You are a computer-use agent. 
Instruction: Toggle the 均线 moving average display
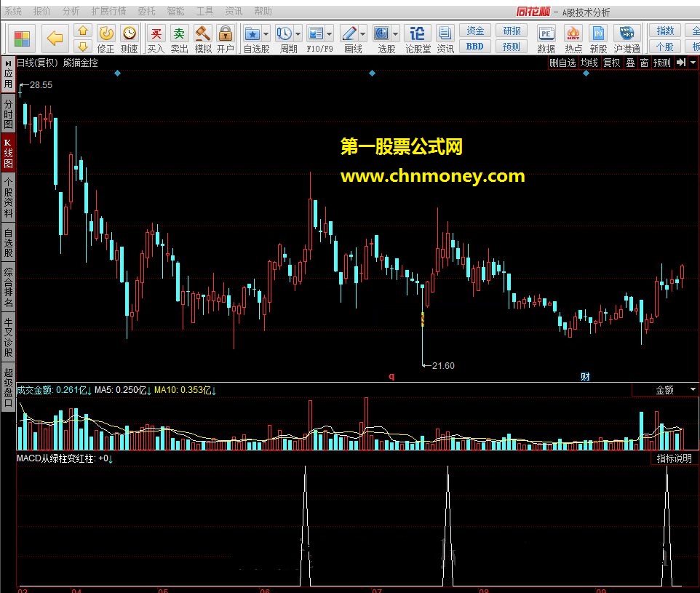click(589, 63)
